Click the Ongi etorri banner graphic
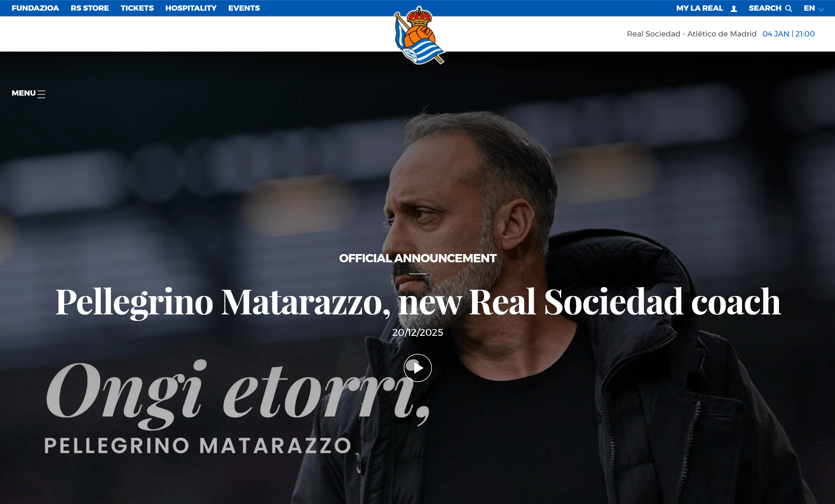This screenshot has width=835, height=504. tap(237, 406)
